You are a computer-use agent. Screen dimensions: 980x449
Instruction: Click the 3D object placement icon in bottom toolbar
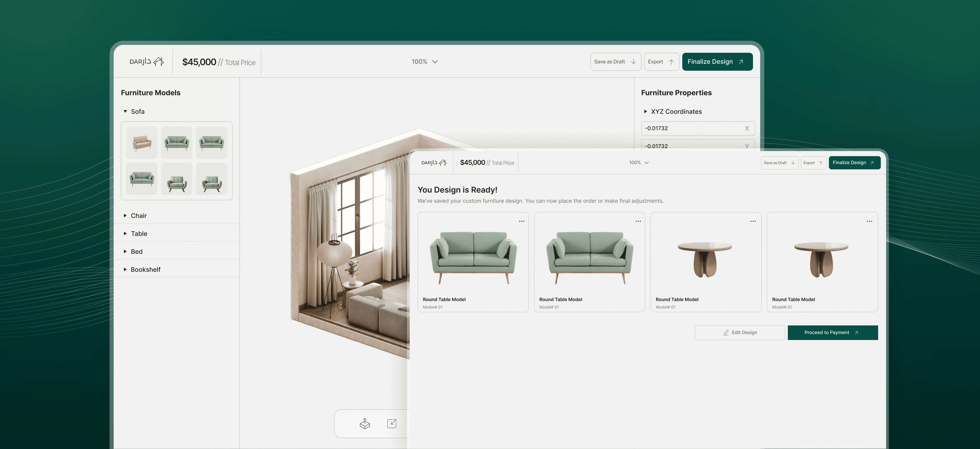pos(364,423)
